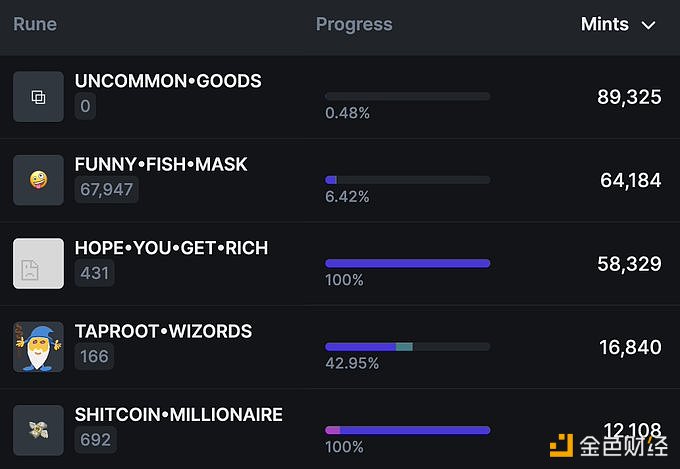Image resolution: width=680 pixels, height=469 pixels.
Task: Click the SHITCOIN•MILLIONAIRE rune icon
Action: (x=38, y=430)
